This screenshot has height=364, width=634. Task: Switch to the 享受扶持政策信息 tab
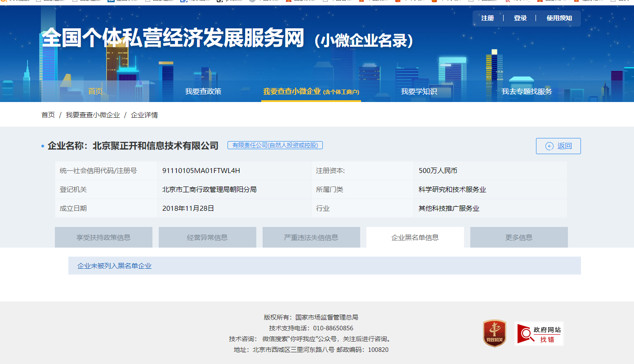(103, 237)
